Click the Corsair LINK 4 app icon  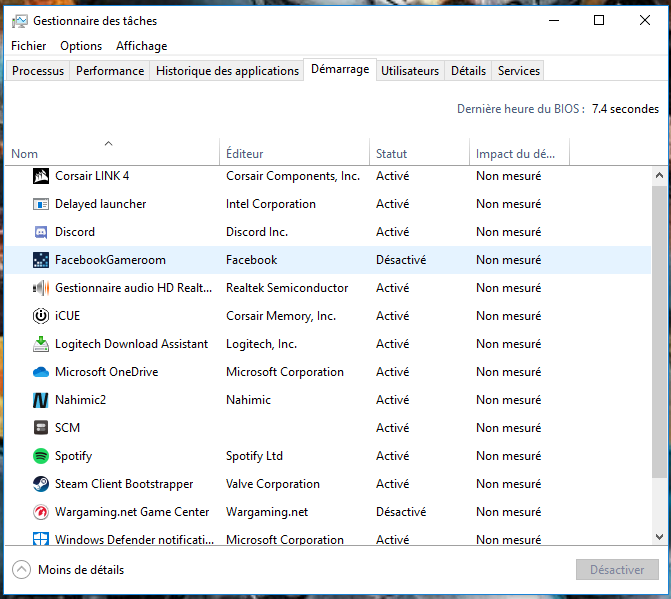(41, 176)
